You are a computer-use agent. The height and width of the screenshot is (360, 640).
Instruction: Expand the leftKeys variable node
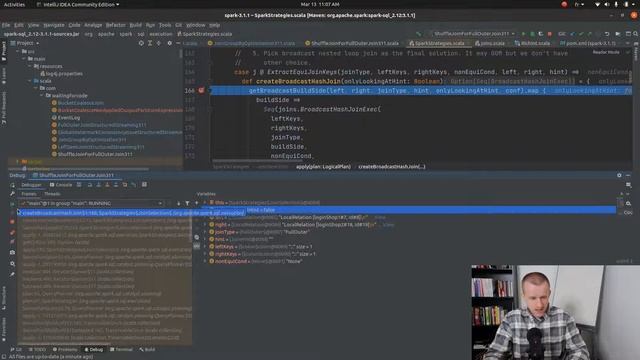[205, 247]
